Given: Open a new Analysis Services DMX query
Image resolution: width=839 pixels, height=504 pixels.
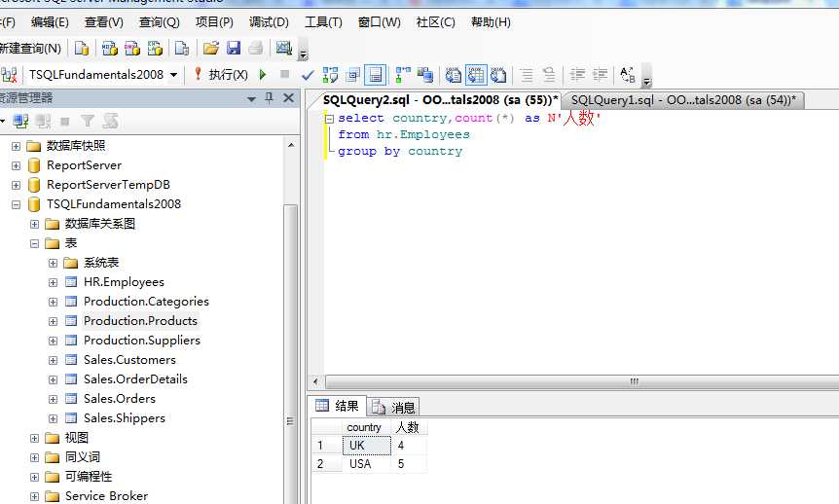Looking at the screenshot, I should coord(132,48).
